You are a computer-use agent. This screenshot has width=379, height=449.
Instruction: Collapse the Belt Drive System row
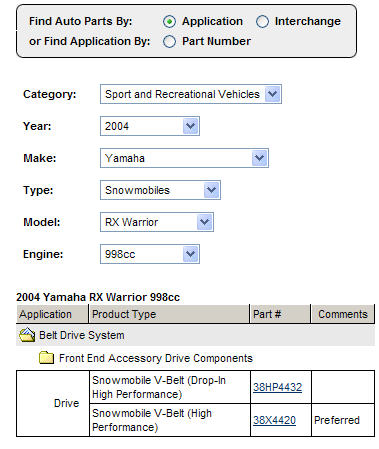(195, 335)
